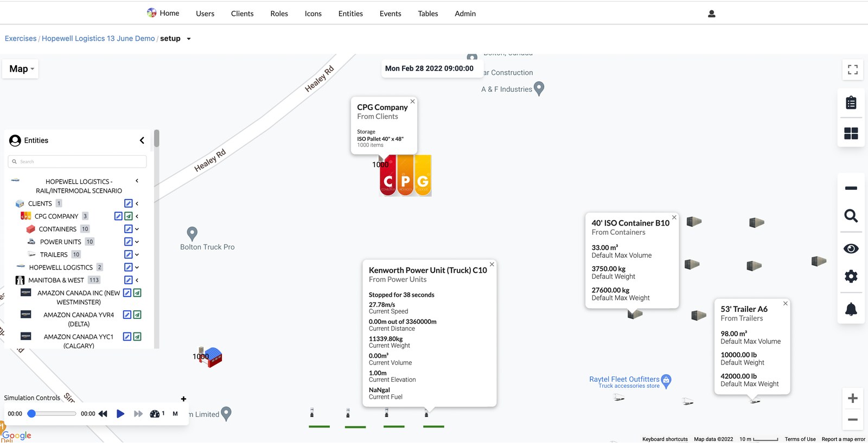Click the red warehouse marker on map
868x448 pixels.
212,357
